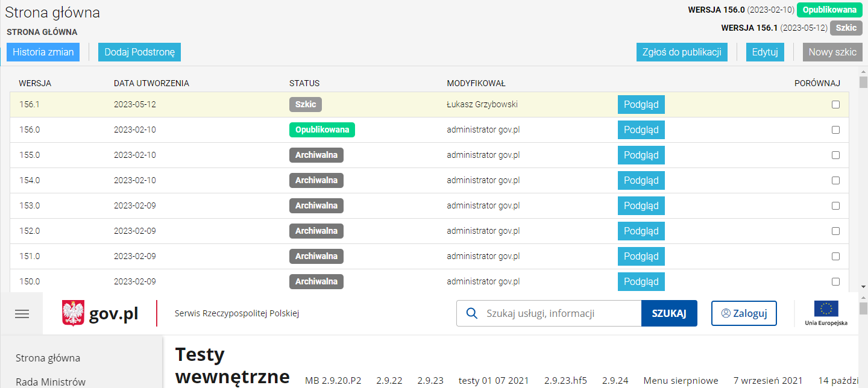
Task: Click the WERSJA column header
Action: pos(35,83)
